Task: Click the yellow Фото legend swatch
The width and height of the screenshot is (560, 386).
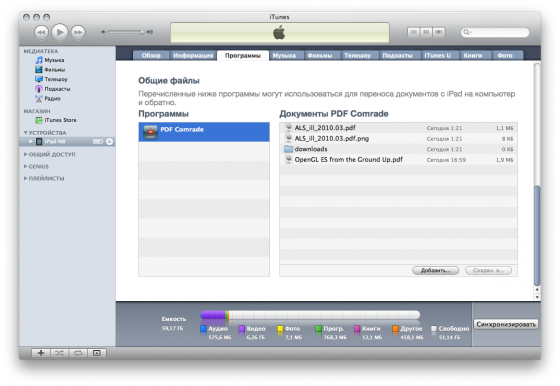Action: pyautogui.click(x=280, y=329)
